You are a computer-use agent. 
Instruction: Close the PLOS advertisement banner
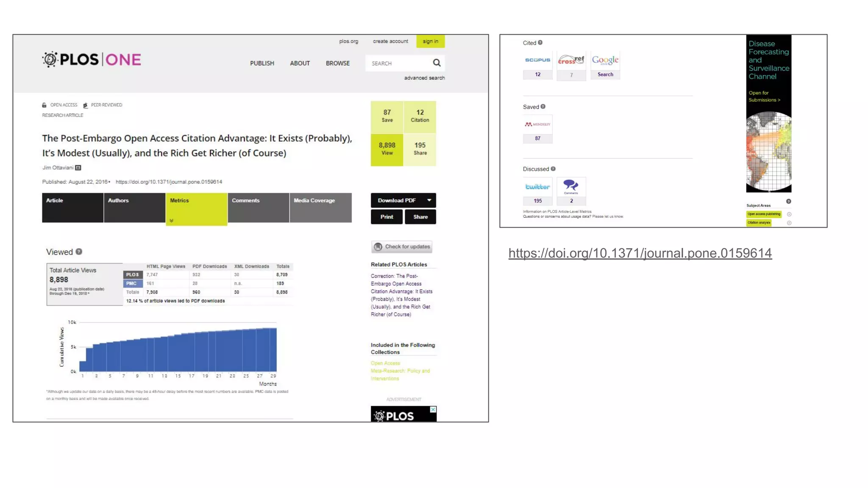[433, 410]
